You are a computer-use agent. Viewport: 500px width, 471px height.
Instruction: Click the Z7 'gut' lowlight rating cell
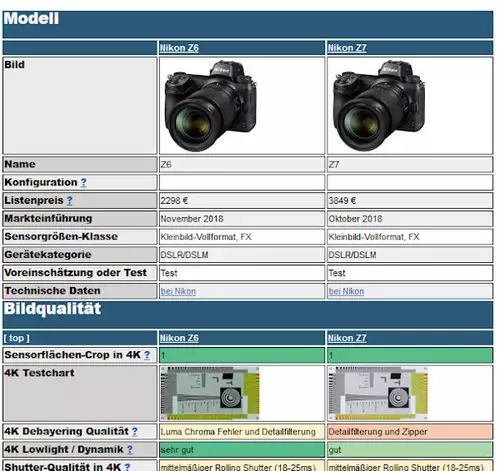[x=410, y=450]
